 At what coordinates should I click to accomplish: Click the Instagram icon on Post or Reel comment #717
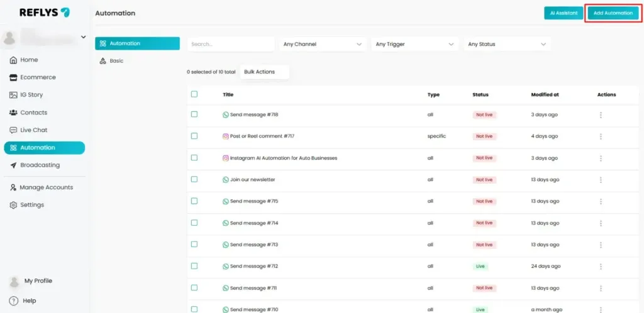point(226,136)
